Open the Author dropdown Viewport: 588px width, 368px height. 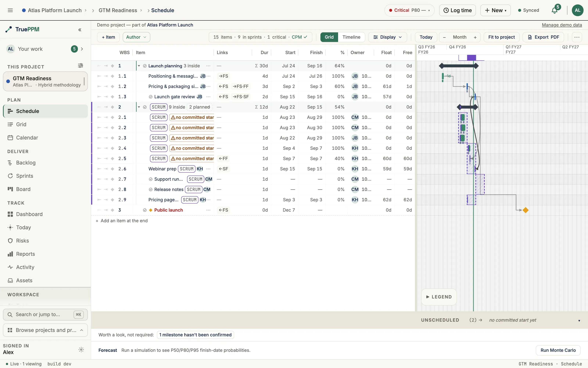click(x=136, y=37)
